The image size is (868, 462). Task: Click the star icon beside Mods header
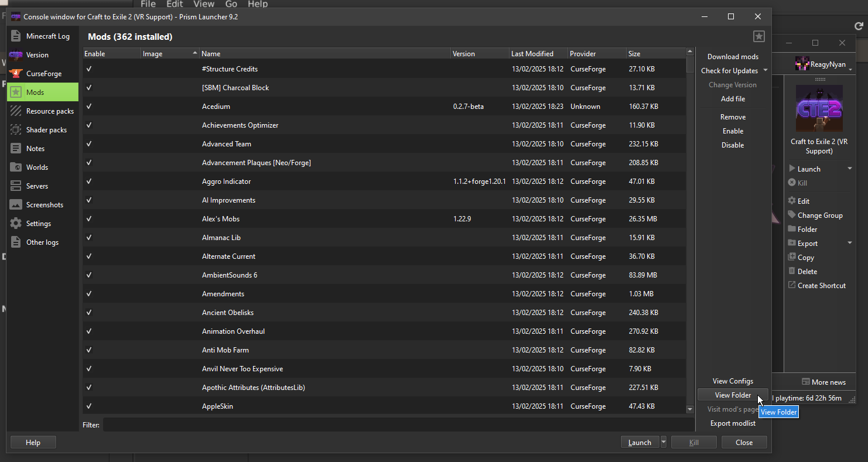point(759,36)
